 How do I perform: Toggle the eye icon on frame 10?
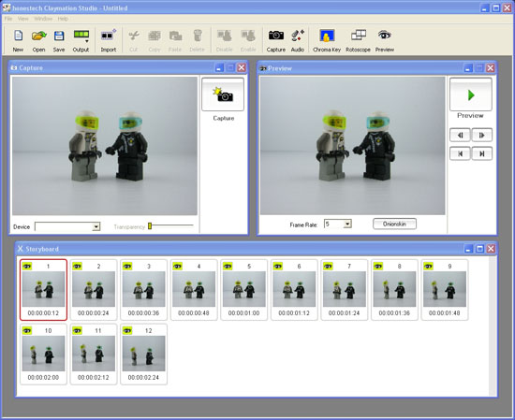point(27,330)
